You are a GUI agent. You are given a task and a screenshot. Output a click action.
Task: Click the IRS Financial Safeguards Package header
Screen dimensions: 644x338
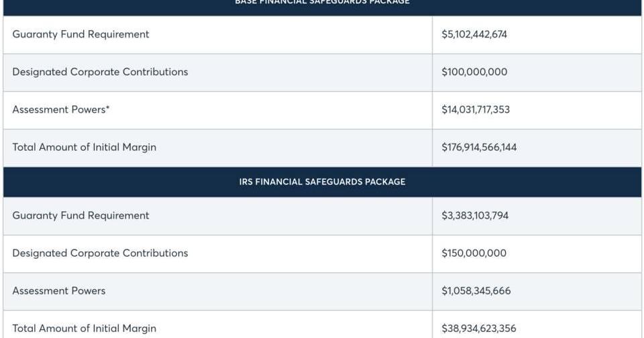pyautogui.click(x=322, y=182)
